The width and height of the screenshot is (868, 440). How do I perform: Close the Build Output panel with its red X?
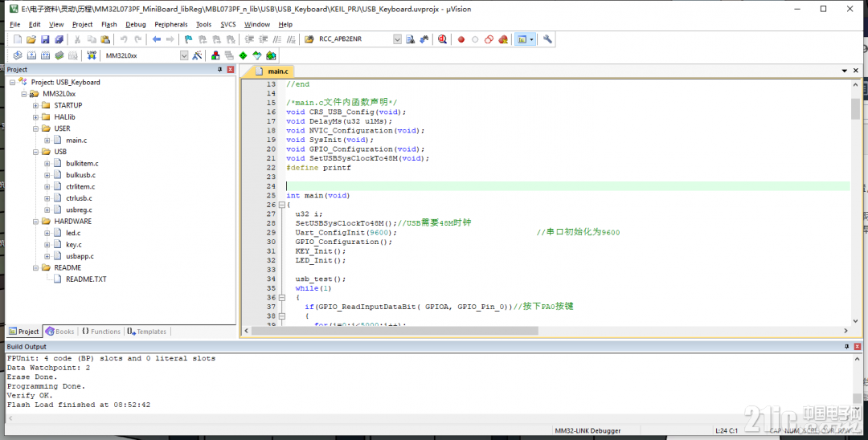coord(857,347)
